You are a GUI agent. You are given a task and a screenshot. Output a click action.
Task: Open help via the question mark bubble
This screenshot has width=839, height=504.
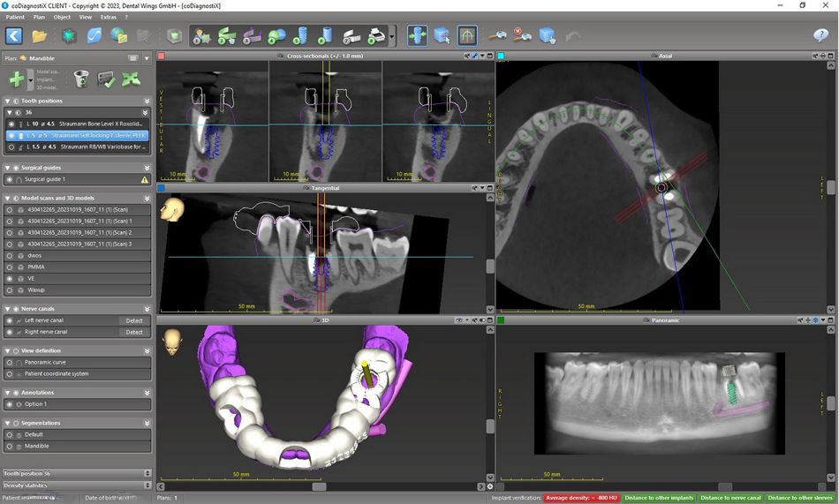[x=820, y=36]
